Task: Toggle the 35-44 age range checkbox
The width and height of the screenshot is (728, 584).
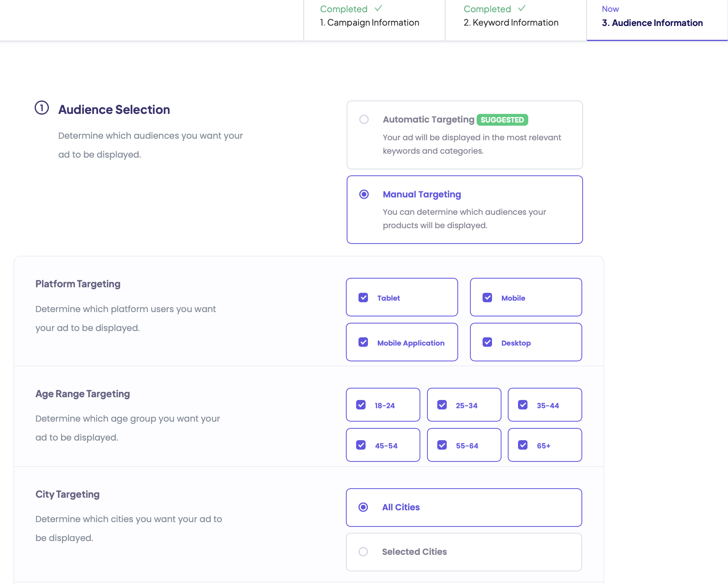Action: pyautogui.click(x=523, y=405)
